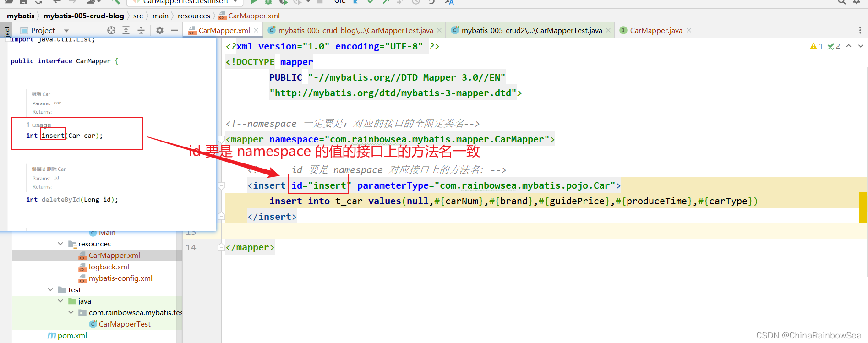Close mybatis-005-crud2 CarMapperTest.java tab
The height and width of the screenshot is (343, 868).
[x=608, y=30]
